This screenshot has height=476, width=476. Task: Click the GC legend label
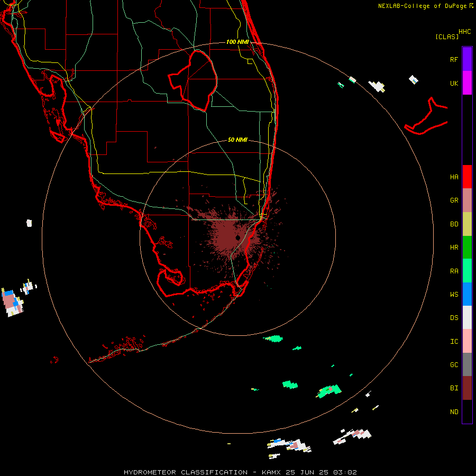click(454, 365)
